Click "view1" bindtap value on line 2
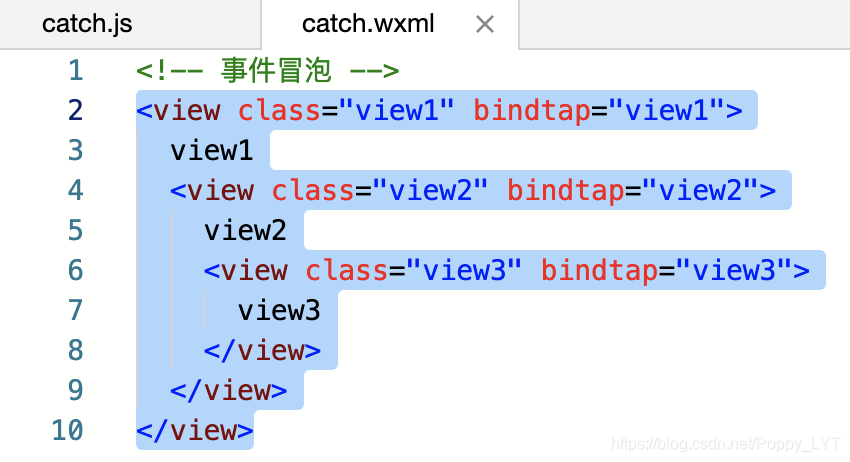 [667, 111]
